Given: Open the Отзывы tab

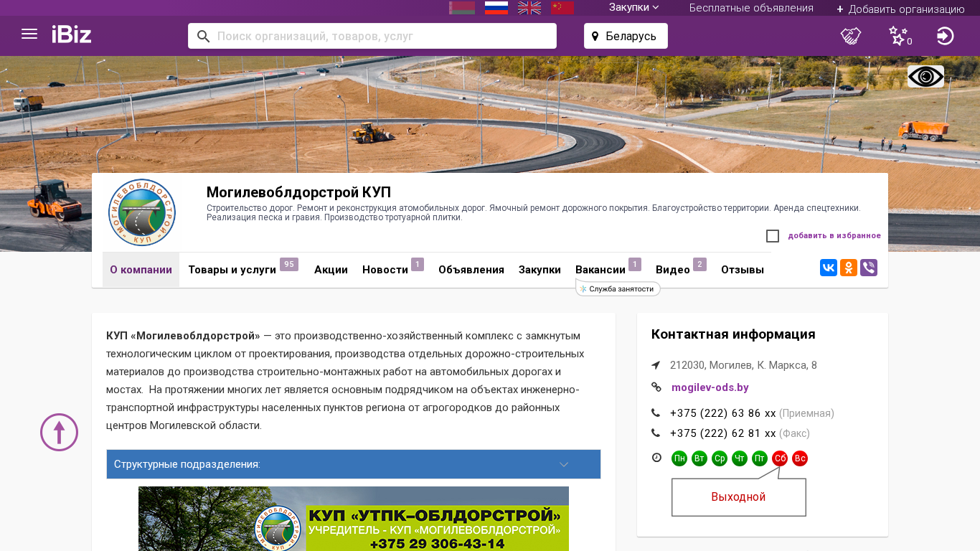Looking at the screenshot, I should click(743, 270).
